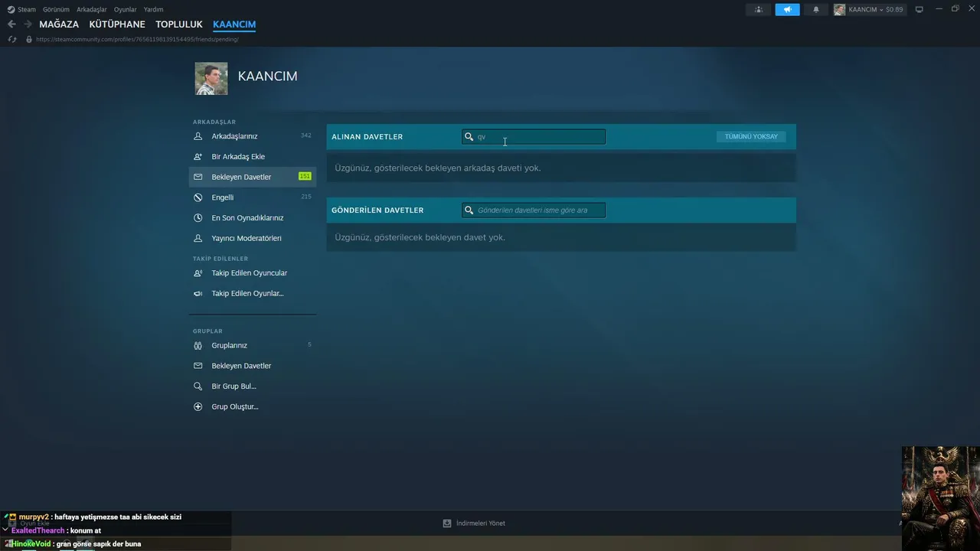Image resolution: width=980 pixels, height=551 pixels.
Task: Switch to Big Picture mode monitor icon
Action: tap(920, 9)
